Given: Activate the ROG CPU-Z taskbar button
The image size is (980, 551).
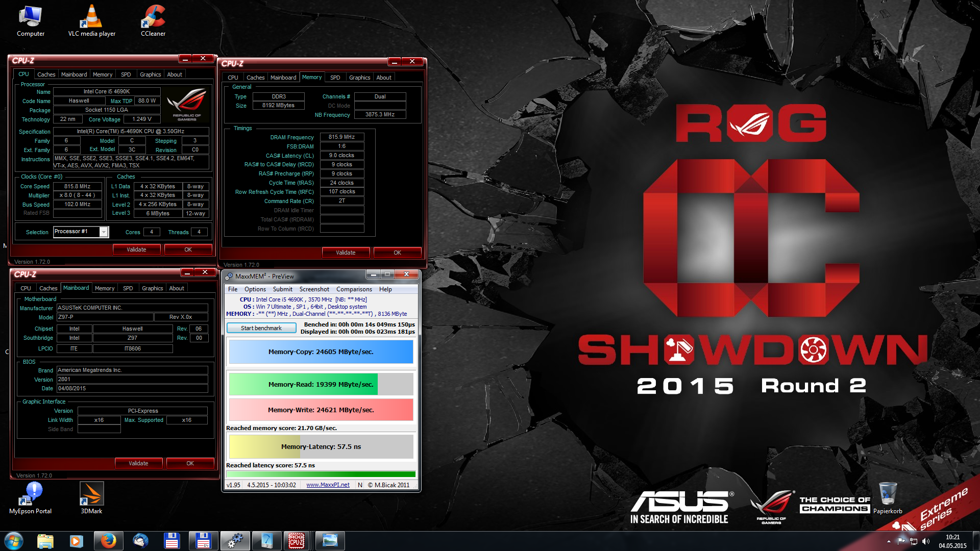Looking at the screenshot, I should point(297,541).
